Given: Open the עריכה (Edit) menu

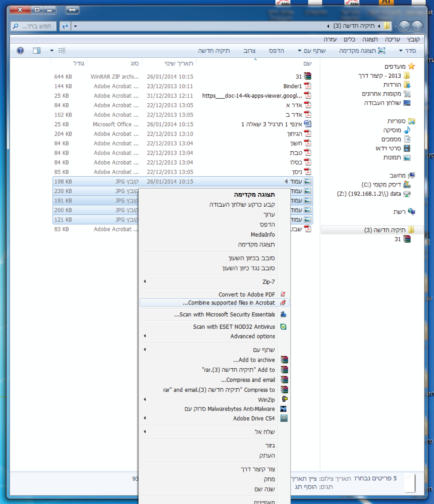Looking at the screenshot, I should (393, 39).
